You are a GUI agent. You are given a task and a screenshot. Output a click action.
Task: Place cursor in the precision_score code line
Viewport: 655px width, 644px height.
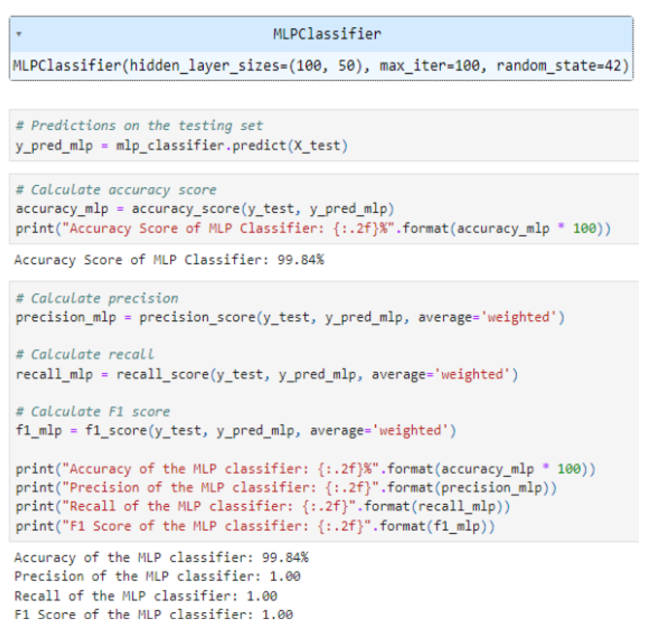[290, 318]
